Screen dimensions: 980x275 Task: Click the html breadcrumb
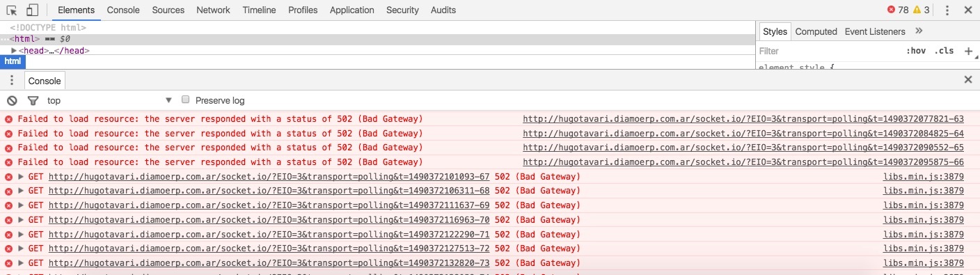pyautogui.click(x=13, y=62)
